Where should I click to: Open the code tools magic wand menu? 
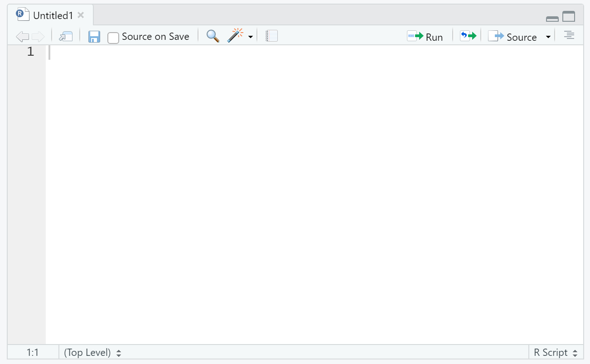click(240, 36)
